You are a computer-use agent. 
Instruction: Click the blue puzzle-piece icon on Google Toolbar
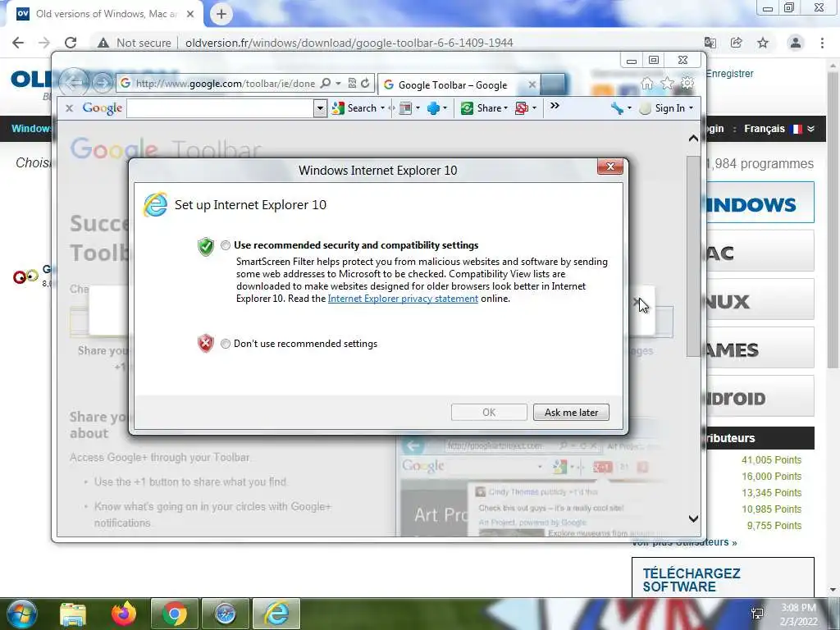433,108
